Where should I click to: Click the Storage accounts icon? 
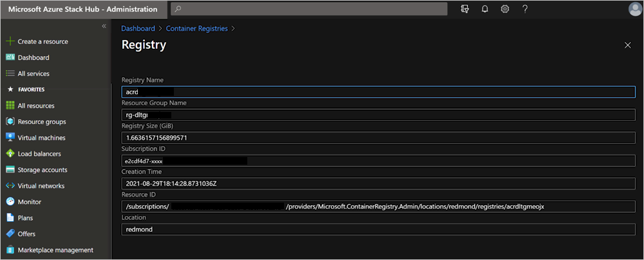[x=10, y=170]
